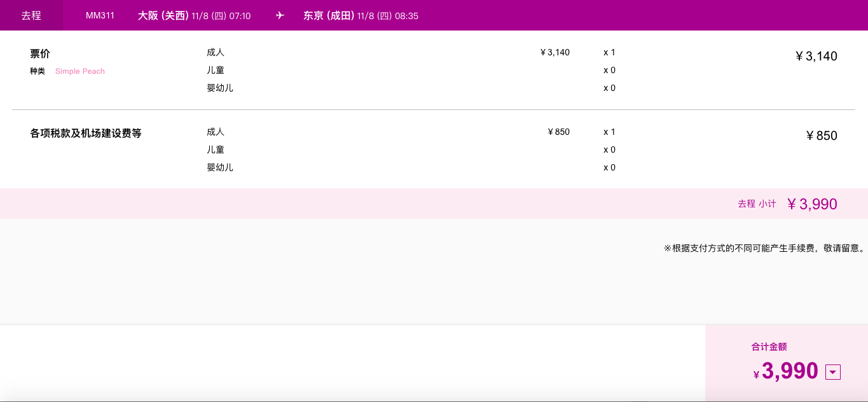Viewport: 868px width, 402px height.
Task: Click the Simple Peach fare type link
Action: (x=80, y=71)
